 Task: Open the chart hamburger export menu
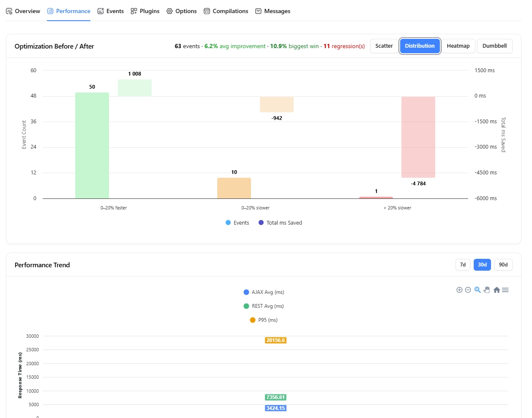click(505, 290)
